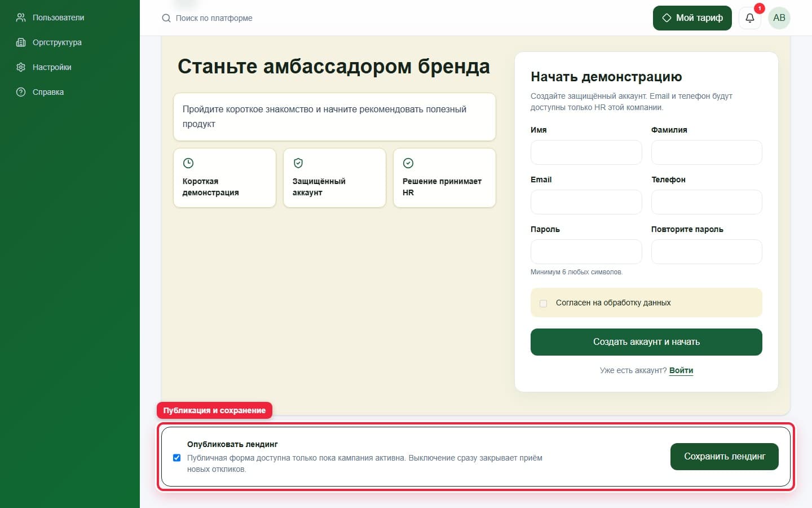Open Мой тариф button

click(x=692, y=18)
